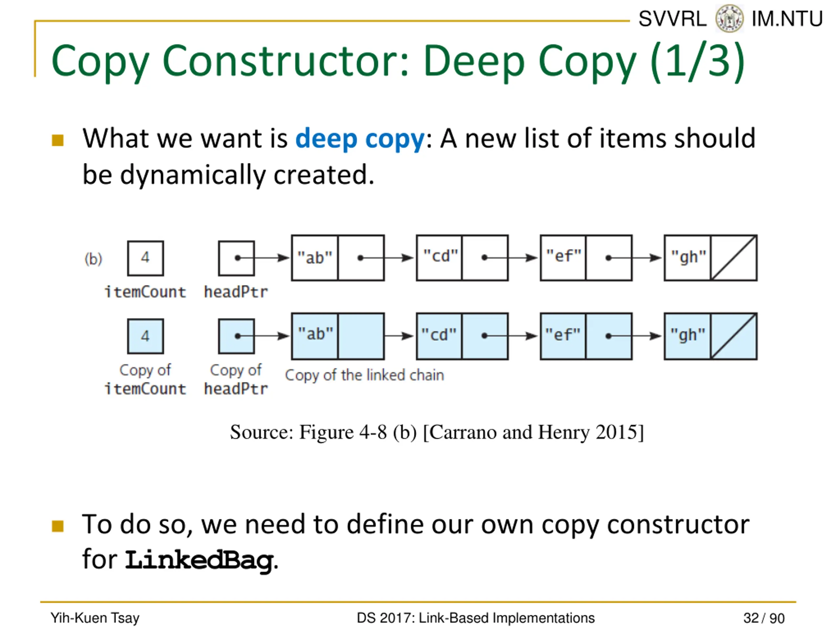840x630 pixels.
Task: Click the "(b)" figure label
Action: (x=93, y=259)
